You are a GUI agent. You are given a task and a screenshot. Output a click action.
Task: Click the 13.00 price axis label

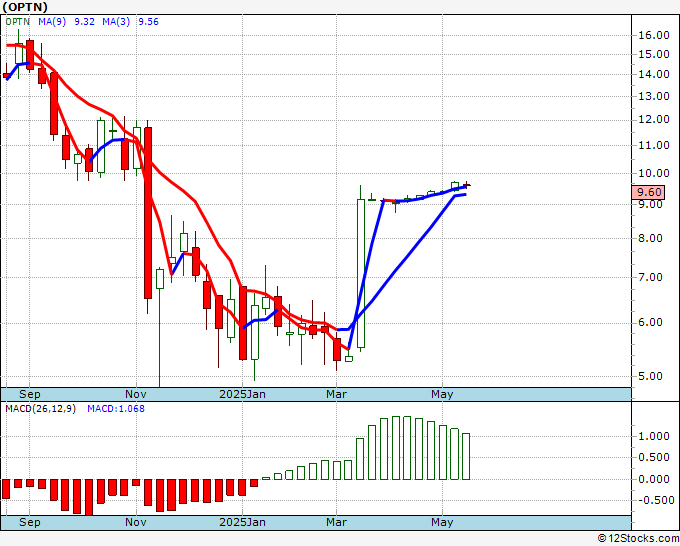pos(654,96)
